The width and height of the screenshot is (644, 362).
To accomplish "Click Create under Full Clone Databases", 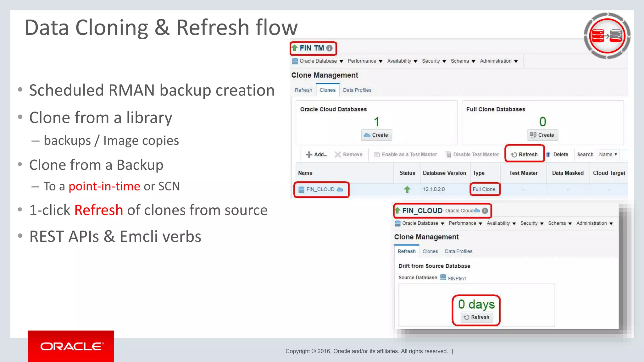I will coord(543,135).
